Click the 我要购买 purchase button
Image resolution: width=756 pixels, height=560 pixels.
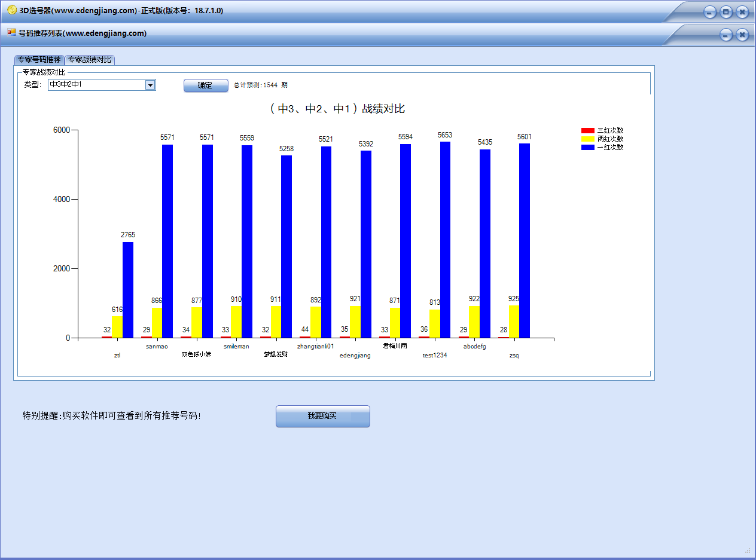click(322, 416)
